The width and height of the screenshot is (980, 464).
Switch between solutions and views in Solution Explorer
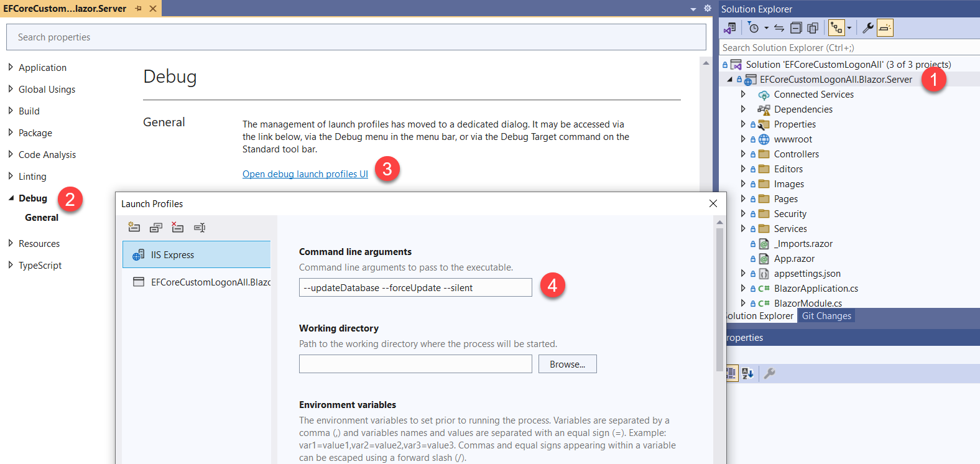pos(730,28)
